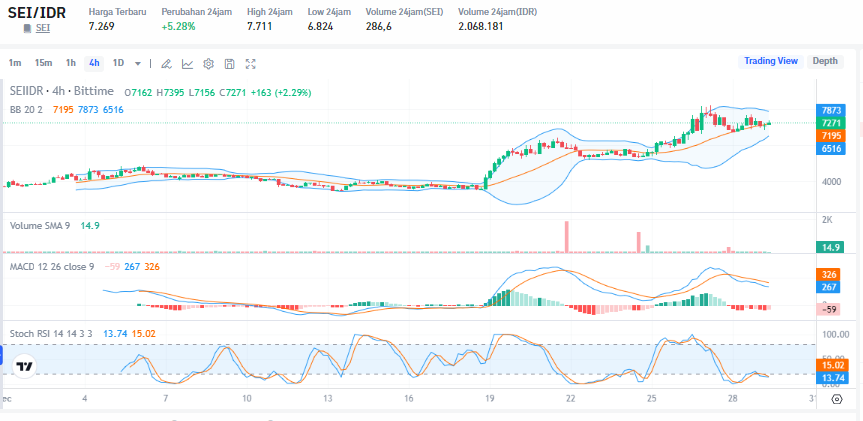Select the 15m timeframe
The height and width of the screenshot is (421, 863).
(43, 63)
